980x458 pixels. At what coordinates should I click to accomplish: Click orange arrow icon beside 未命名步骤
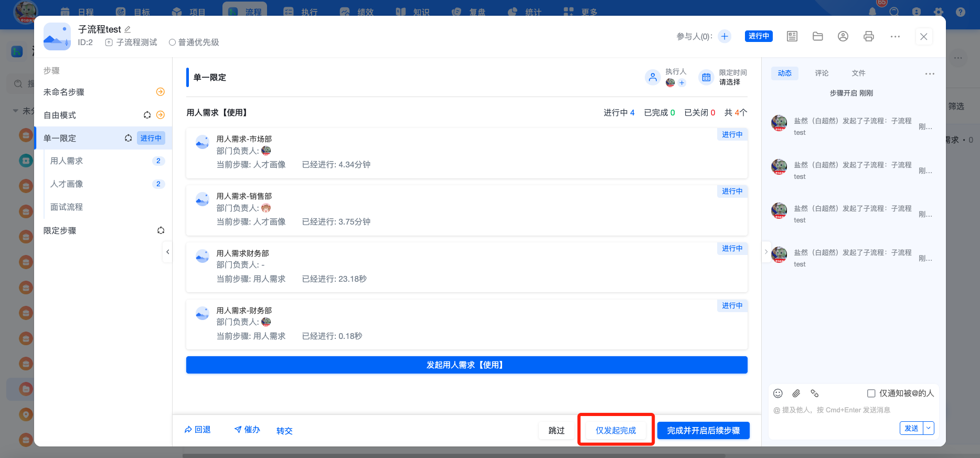tap(161, 92)
